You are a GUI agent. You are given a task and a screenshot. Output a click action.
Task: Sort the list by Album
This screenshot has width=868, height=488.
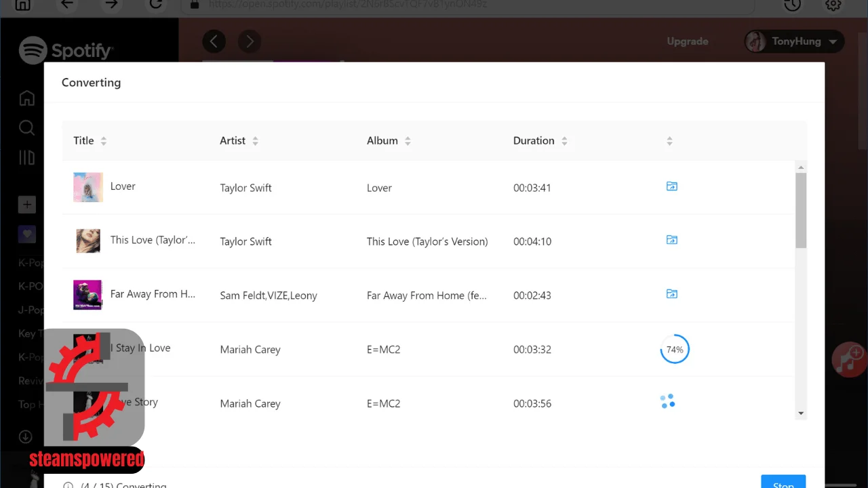(x=408, y=141)
